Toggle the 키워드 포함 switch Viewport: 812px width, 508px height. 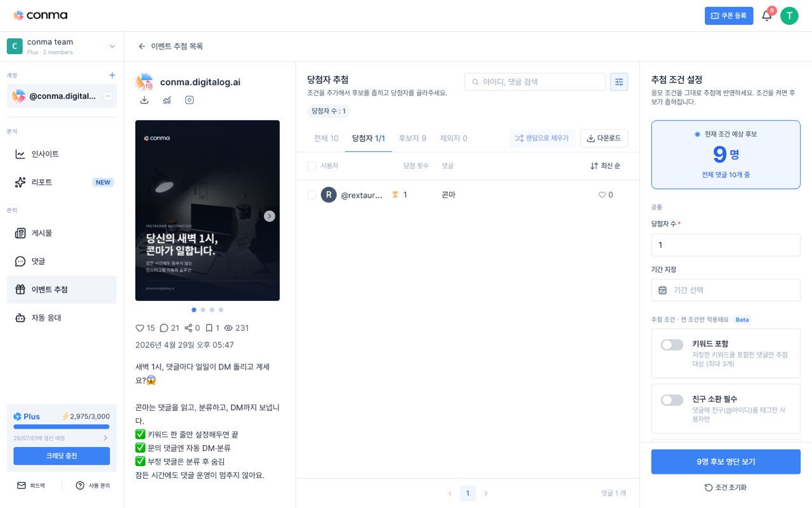click(x=672, y=345)
